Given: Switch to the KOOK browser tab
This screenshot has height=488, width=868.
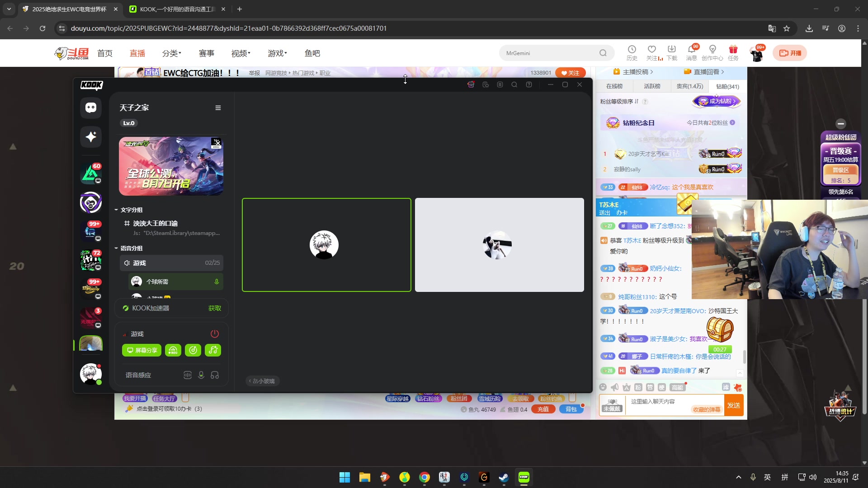Looking at the screenshot, I should coord(177,9).
